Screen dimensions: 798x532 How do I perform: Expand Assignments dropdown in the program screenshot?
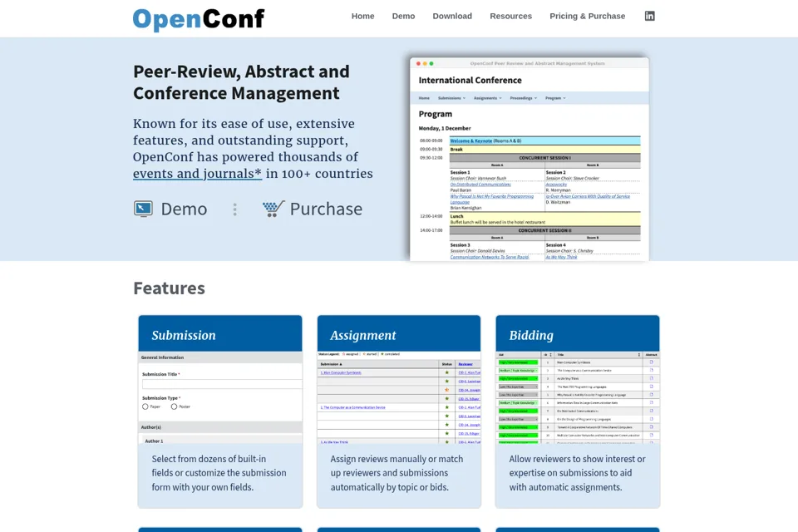(x=487, y=98)
